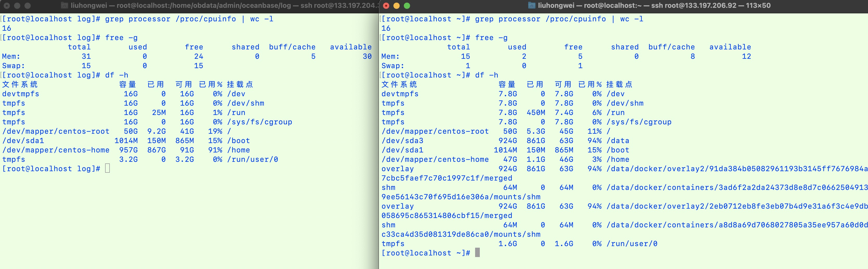The width and height of the screenshot is (868, 269).
Task: Click the available value 30 in left terminal
Action: point(367,56)
